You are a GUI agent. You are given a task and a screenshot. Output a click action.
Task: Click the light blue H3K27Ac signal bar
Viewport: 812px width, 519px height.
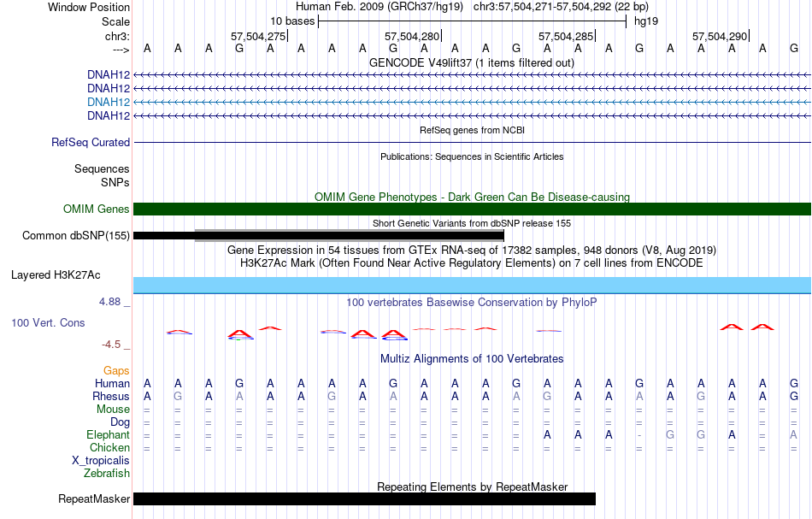(x=472, y=286)
